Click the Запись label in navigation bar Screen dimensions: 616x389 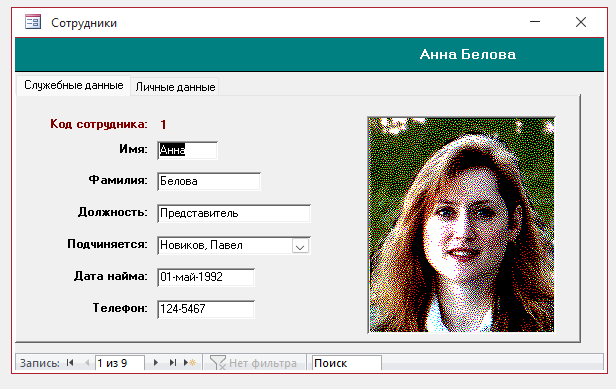pos(40,363)
